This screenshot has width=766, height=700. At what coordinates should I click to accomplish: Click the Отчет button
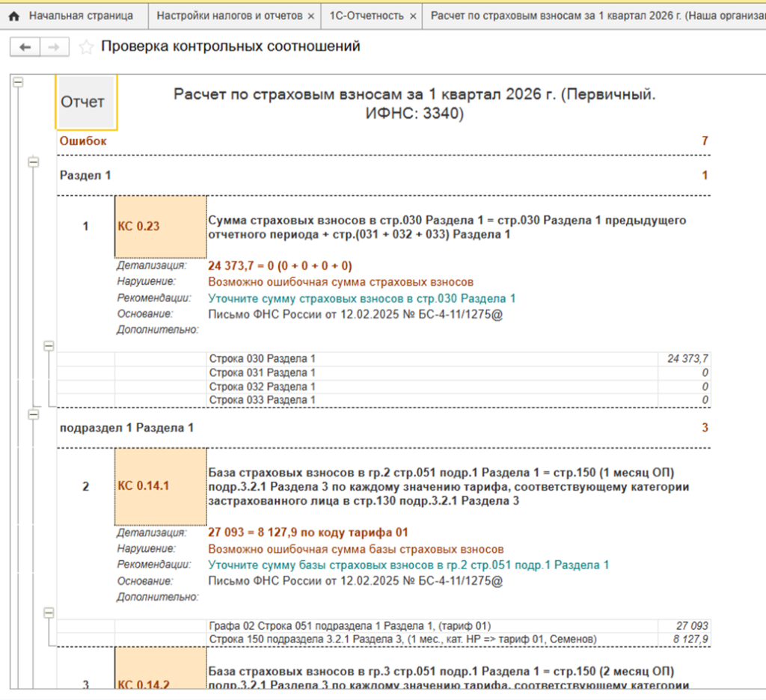(x=83, y=102)
